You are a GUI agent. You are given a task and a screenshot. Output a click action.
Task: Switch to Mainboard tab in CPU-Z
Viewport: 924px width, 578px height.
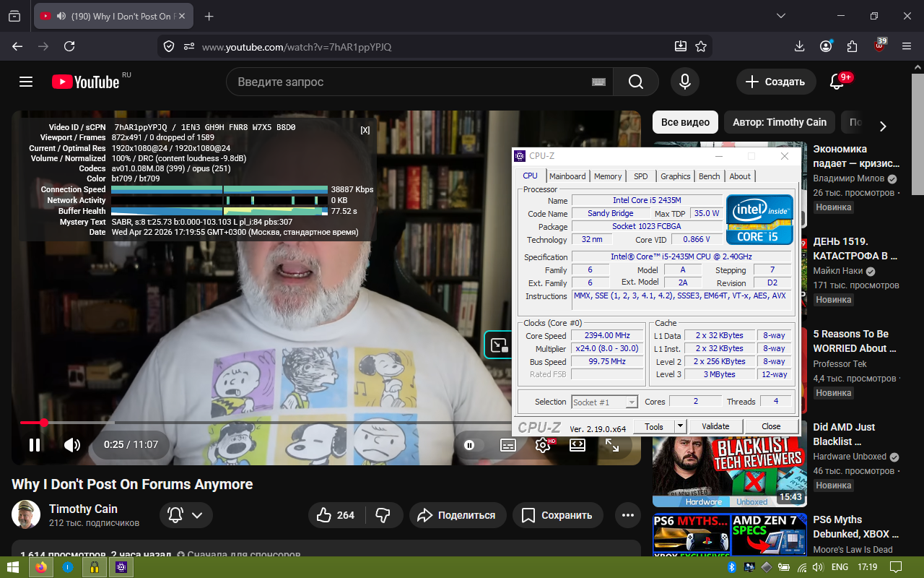click(x=567, y=176)
